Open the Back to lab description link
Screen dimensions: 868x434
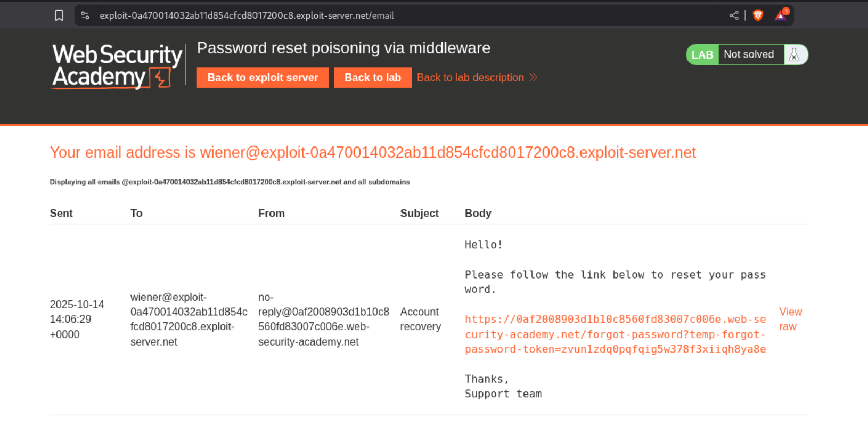(x=470, y=78)
